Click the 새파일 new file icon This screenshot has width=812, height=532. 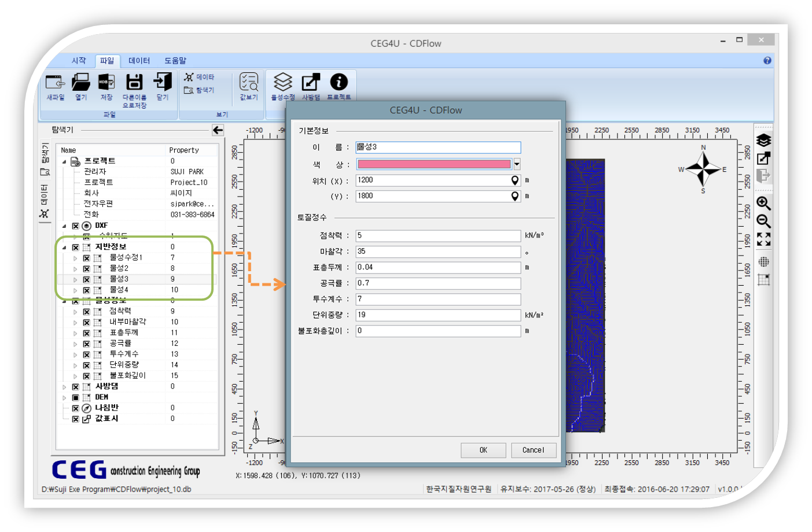(x=56, y=82)
